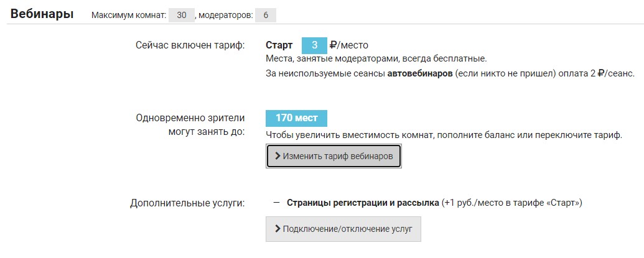Click the chevron arrow on 'Подключение/отключение услуг'
The width and height of the screenshot is (644, 258).
tap(278, 229)
